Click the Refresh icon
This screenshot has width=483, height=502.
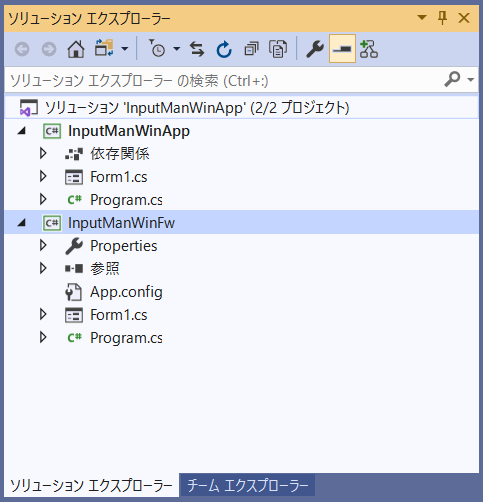pos(224,49)
